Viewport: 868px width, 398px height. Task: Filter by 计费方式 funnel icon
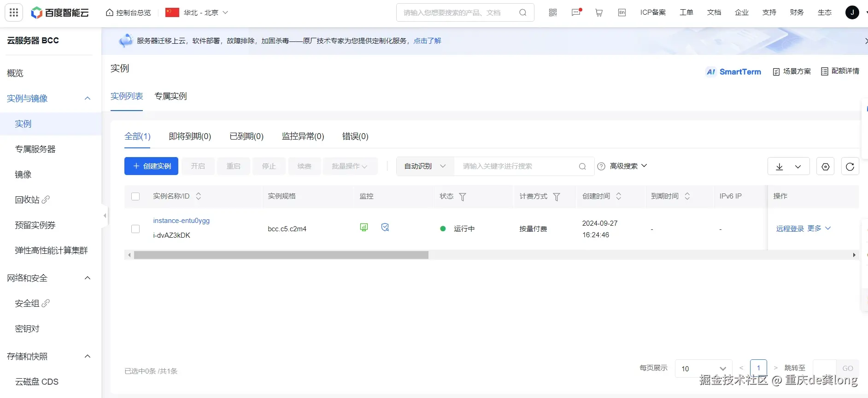point(557,197)
